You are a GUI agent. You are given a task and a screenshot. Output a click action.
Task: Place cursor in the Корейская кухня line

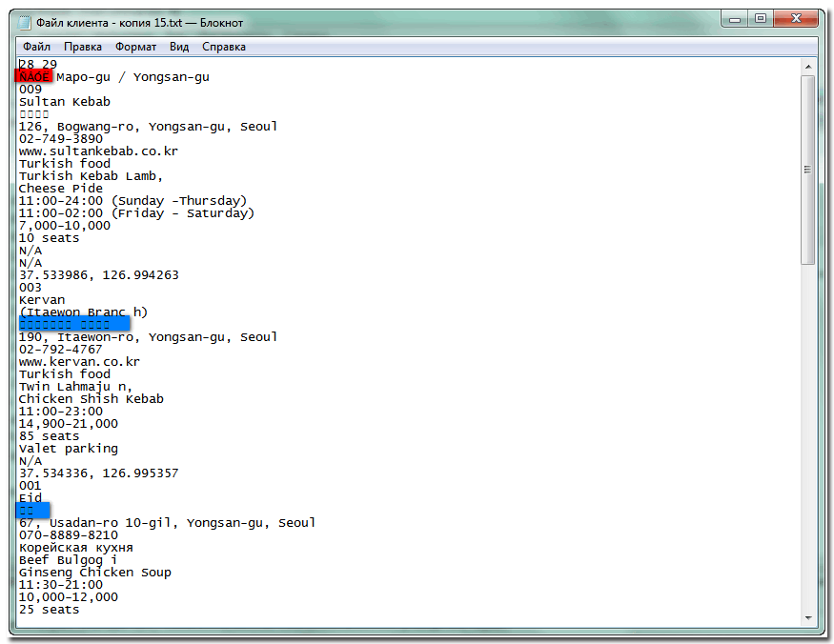[75, 547]
